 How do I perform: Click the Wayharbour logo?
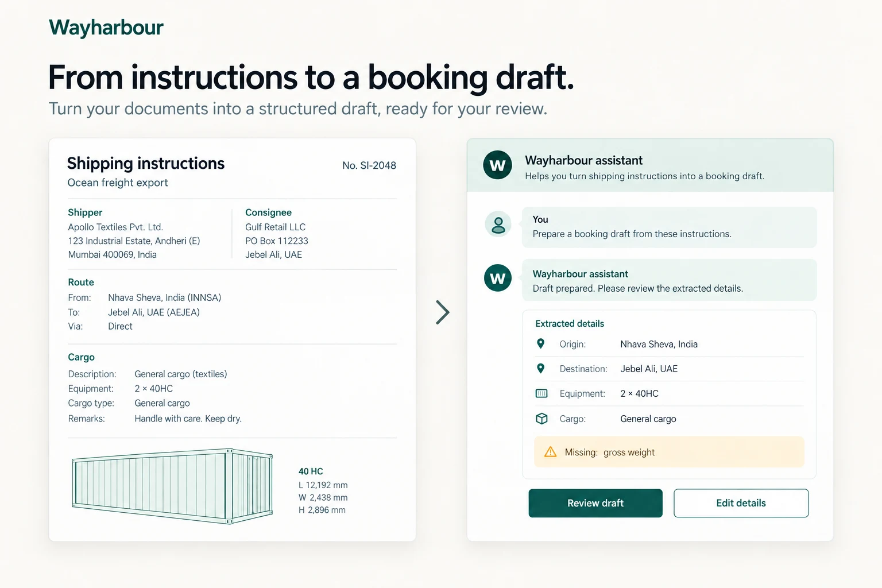(x=106, y=28)
